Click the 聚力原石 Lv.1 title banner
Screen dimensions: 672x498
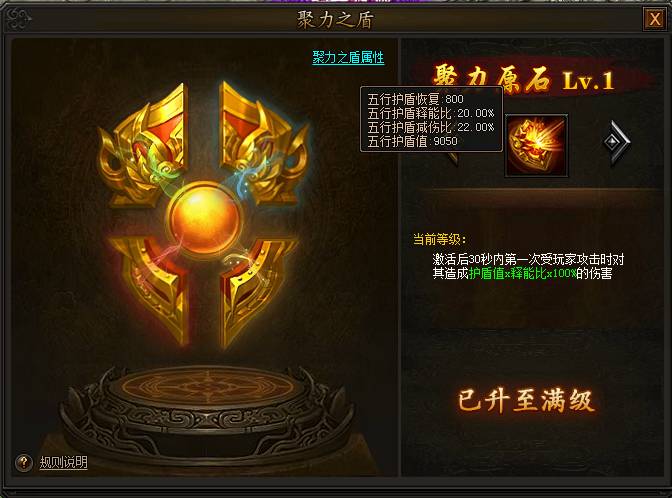[524, 79]
